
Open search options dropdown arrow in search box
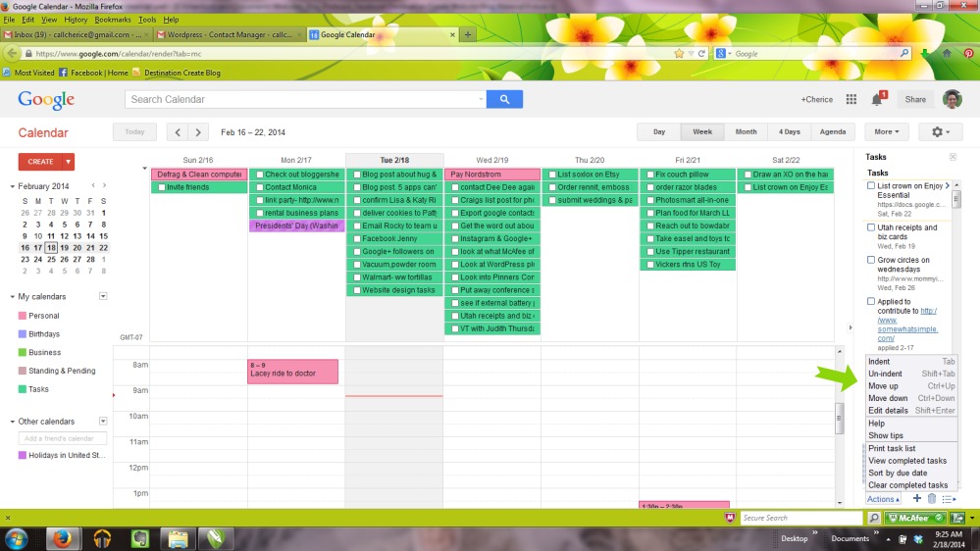481,99
